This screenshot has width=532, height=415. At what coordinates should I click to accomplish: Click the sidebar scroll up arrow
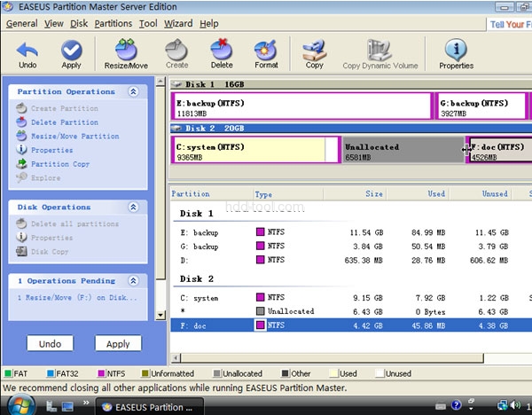click(160, 82)
